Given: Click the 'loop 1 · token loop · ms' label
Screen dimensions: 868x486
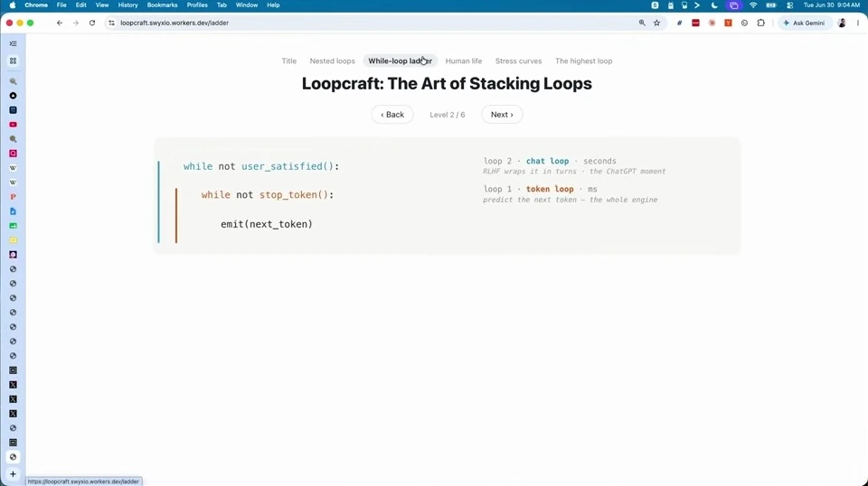Looking at the screenshot, I should pyautogui.click(x=541, y=189).
